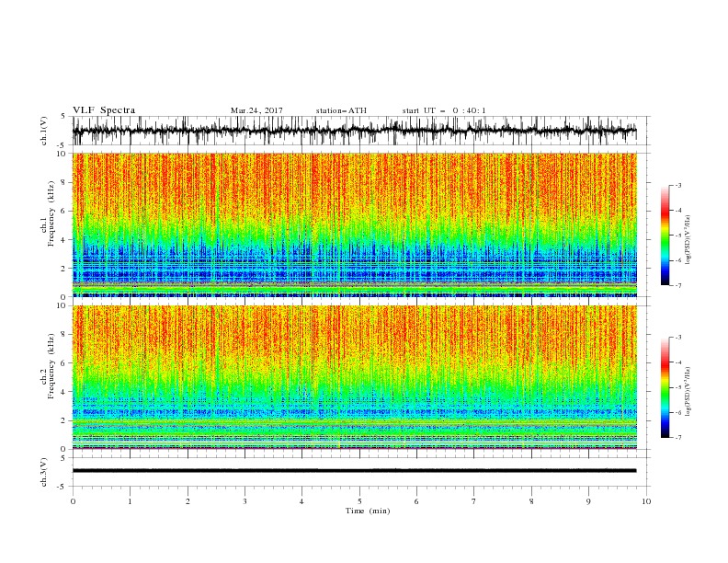The width and height of the screenshot is (728, 563).
Task: Click the '10' tick on the time axis
Action: [646, 501]
